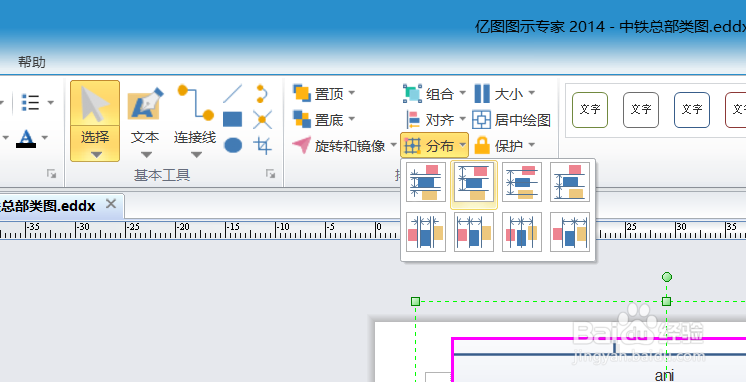Distribute vertical middles evenly option

coord(522,182)
